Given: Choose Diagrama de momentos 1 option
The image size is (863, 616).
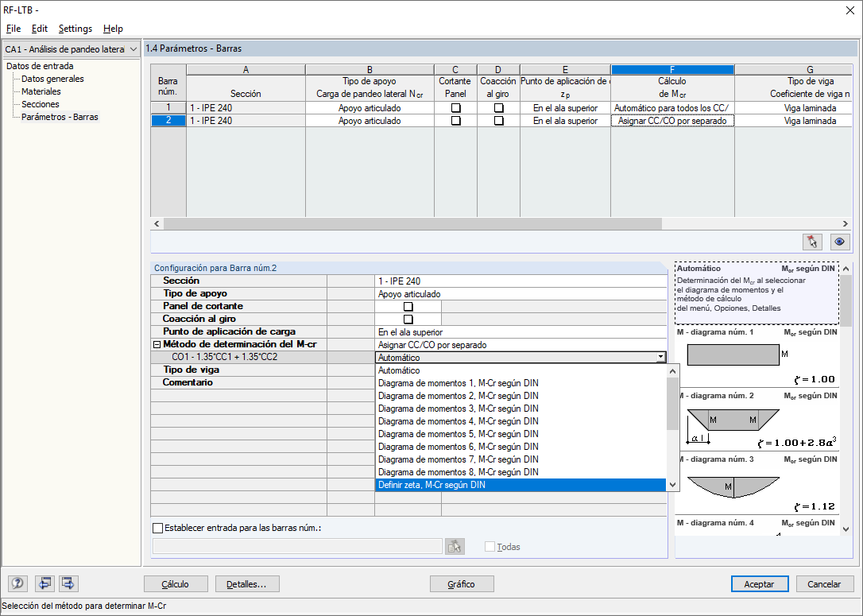Looking at the screenshot, I should coord(521,383).
